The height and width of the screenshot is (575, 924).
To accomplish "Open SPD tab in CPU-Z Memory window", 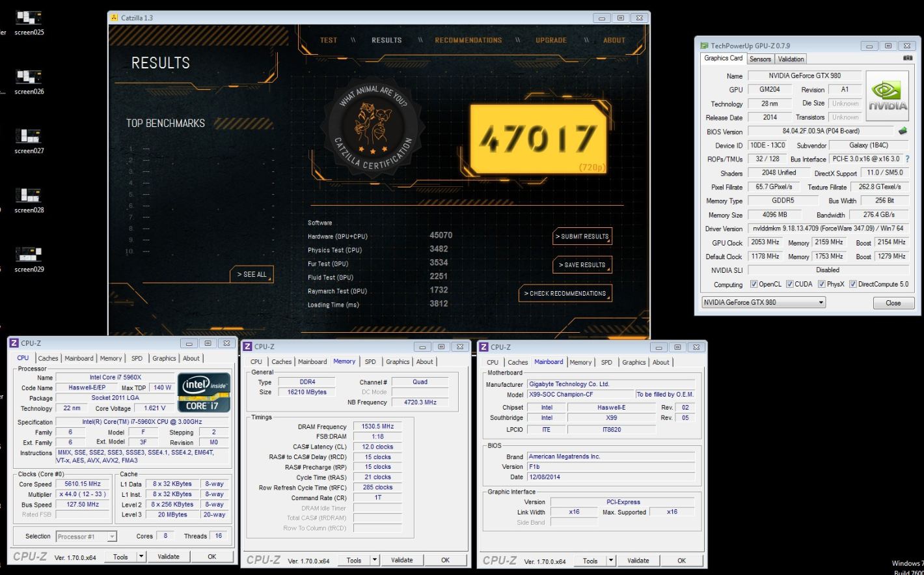I will click(370, 361).
